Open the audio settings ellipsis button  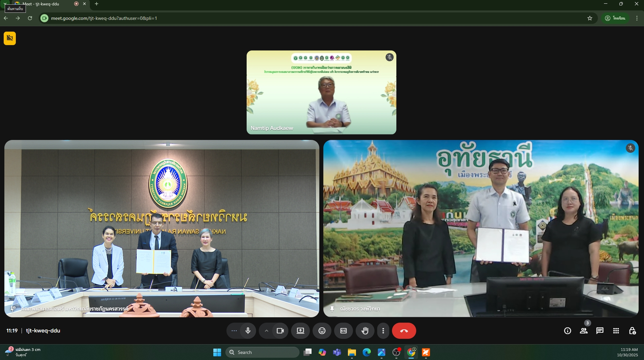click(x=234, y=331)
